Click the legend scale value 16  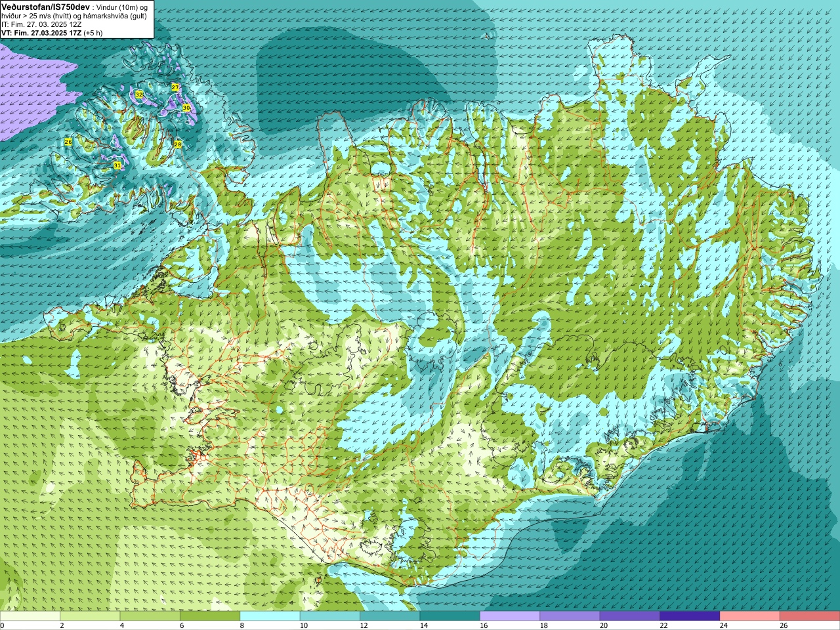484,625
